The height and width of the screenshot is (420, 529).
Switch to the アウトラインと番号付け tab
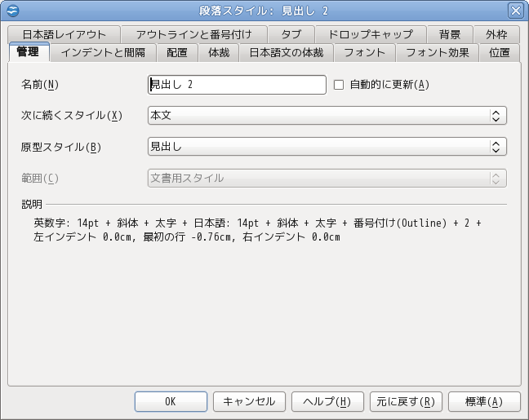tap(194, 34)
